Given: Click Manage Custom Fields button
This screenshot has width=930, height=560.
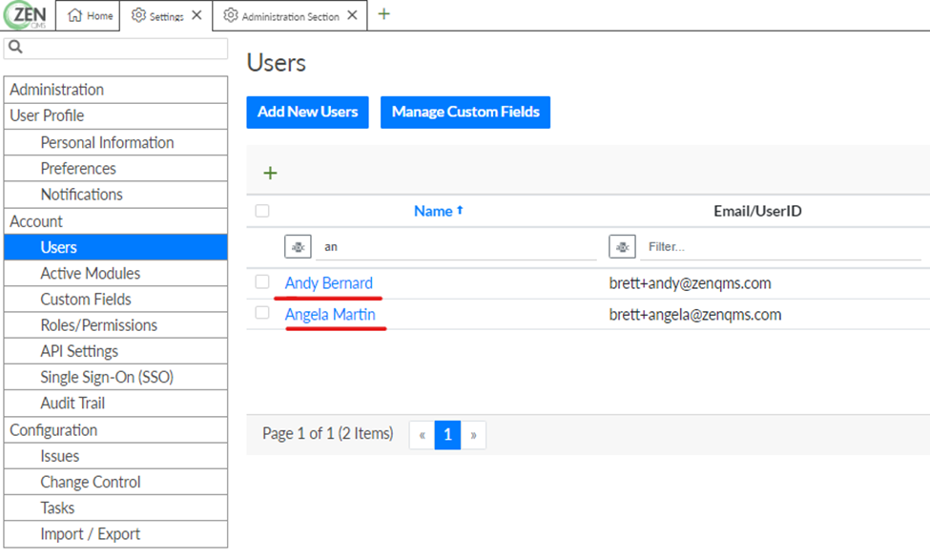Looking at the screenshot, I should tap(465, 113).
